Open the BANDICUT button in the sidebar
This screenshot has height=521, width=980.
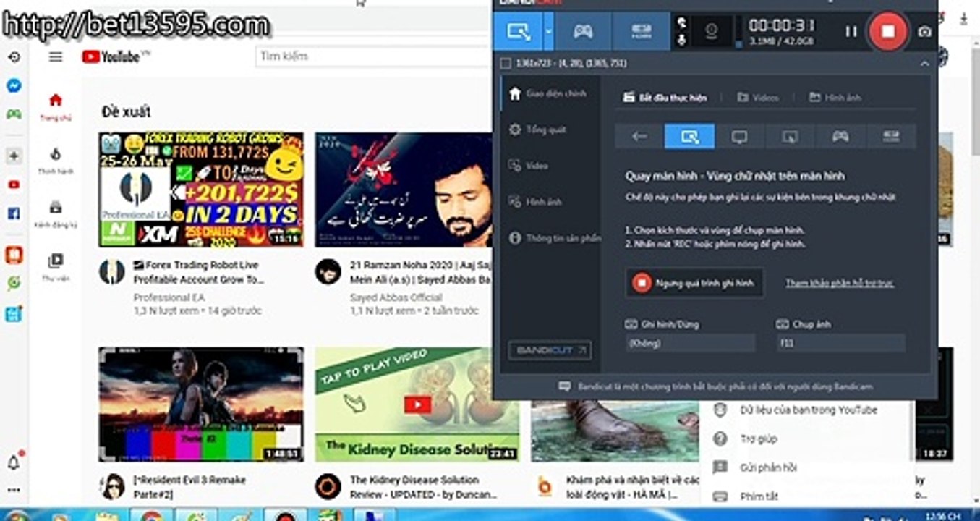tap(550, 350)
